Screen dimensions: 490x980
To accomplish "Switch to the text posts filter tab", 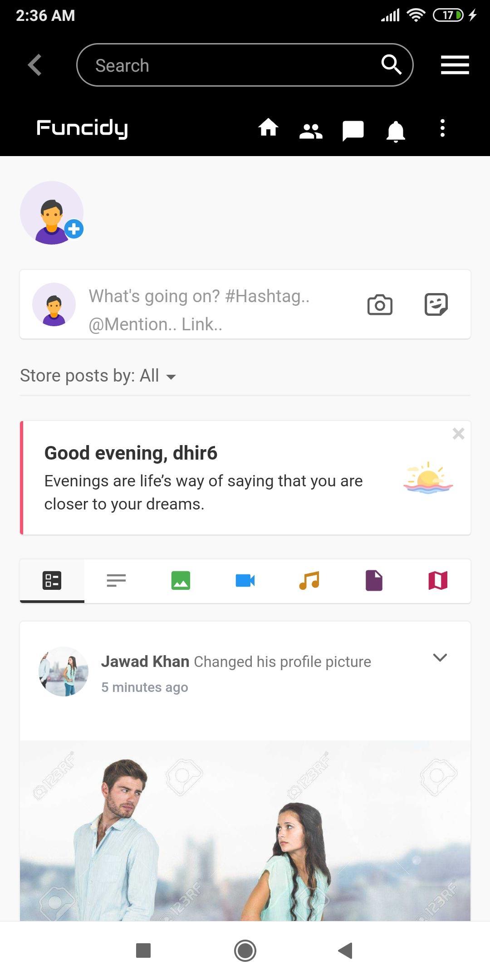I will pyautogui.click(x=116, y=581).
